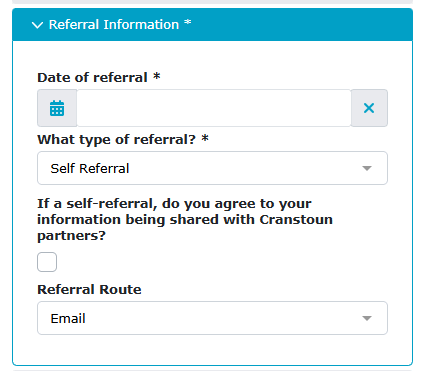Clear the date with the X icon
This screenshot has width=422, height=371.
point(369,108)
